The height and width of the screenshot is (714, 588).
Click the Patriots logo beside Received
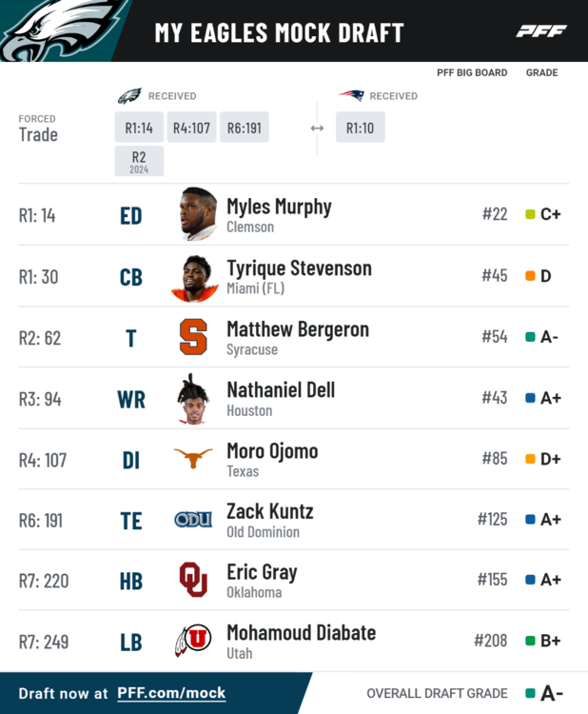pyautogui.click(x=352, y=95)
